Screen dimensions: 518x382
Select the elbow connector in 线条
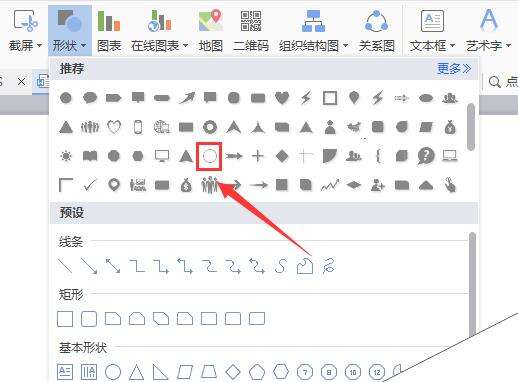137,266
